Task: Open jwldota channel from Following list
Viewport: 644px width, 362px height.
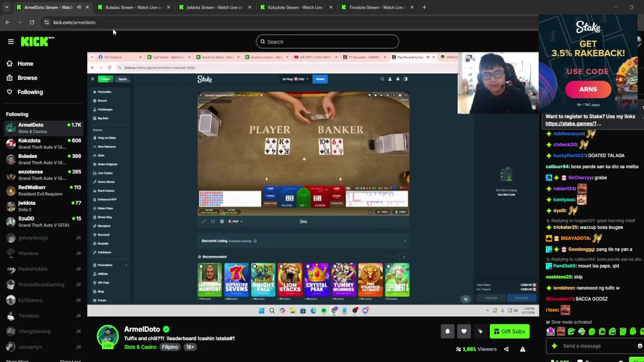Action: [x=43, y=206]
